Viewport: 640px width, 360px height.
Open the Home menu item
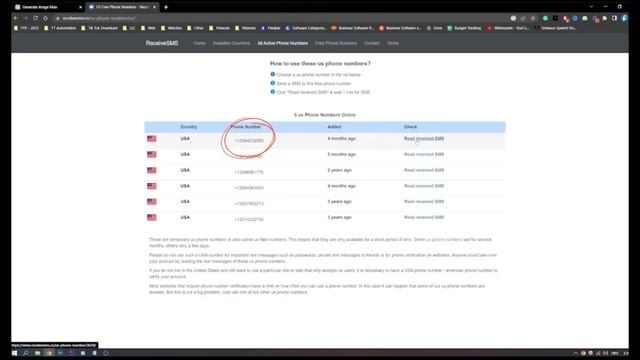[199, 43]
